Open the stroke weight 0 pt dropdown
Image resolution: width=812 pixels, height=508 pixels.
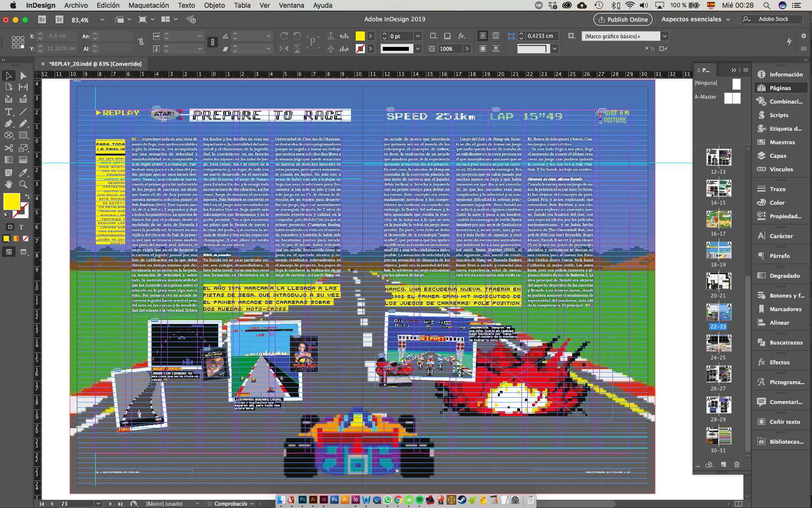click(x=418, y=36)
